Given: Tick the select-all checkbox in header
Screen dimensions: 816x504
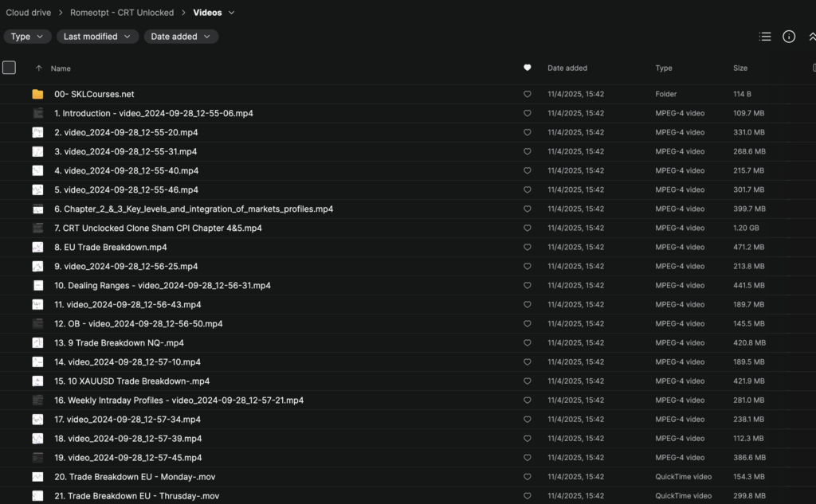Looking at the screenshot, I should (x=9, y=68).
